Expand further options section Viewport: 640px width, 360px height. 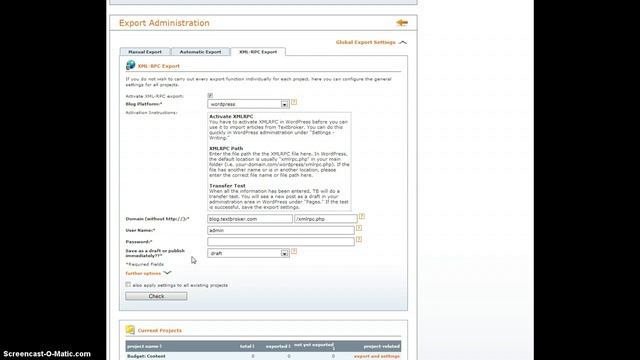148,273
